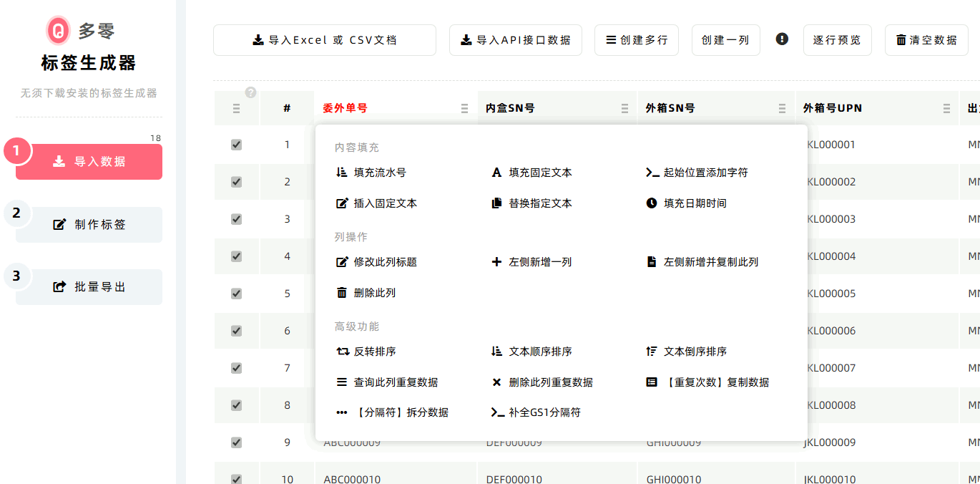Click 导入Excel 或 CSV文档 button

tap(325, 40)
